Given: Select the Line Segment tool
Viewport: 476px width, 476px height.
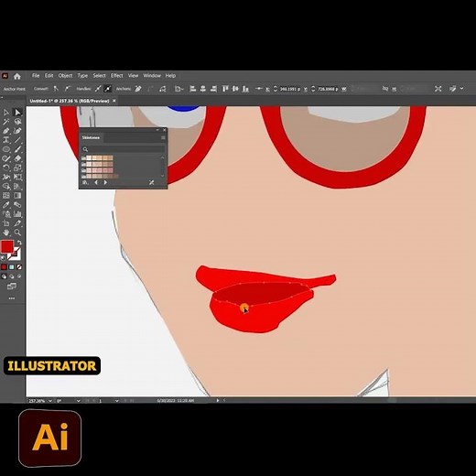Looking at the screenshot, I should [x=17, y=140].
